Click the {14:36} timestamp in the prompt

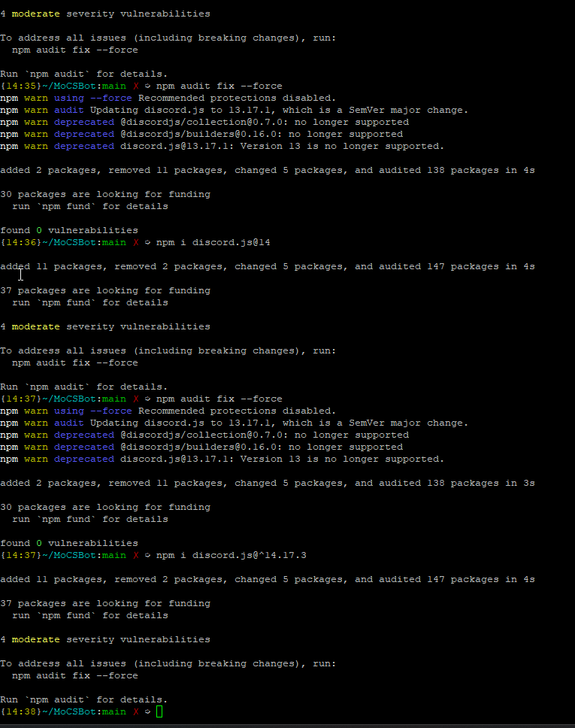click(15, 243)
